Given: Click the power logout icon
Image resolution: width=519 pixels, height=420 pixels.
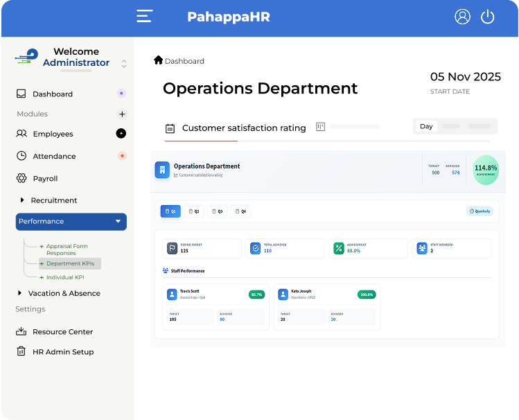Looking at the screenshot, I should (x=488, y=17).
